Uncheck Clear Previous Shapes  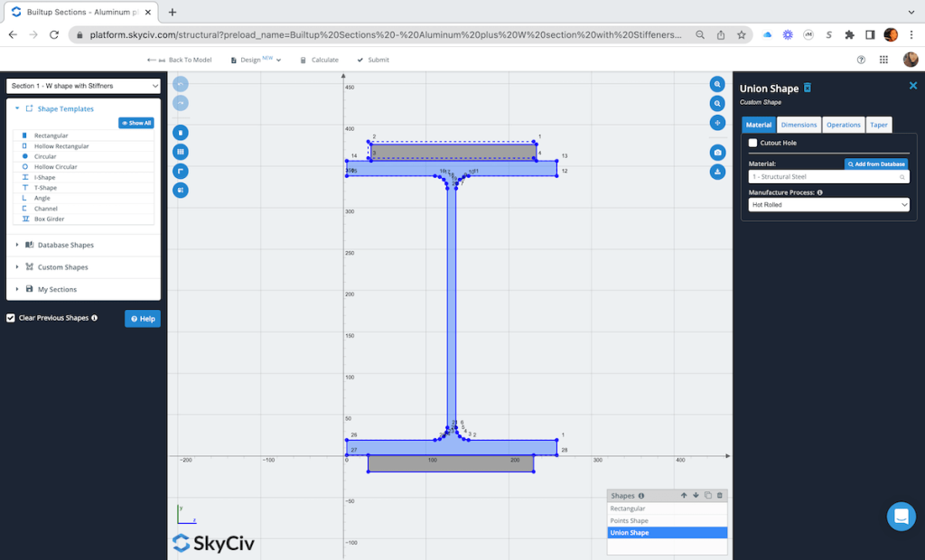click(10, 318)
